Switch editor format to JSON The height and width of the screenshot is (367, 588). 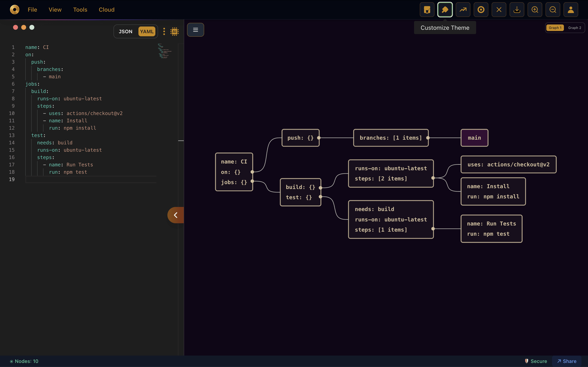tap(125, 32)
